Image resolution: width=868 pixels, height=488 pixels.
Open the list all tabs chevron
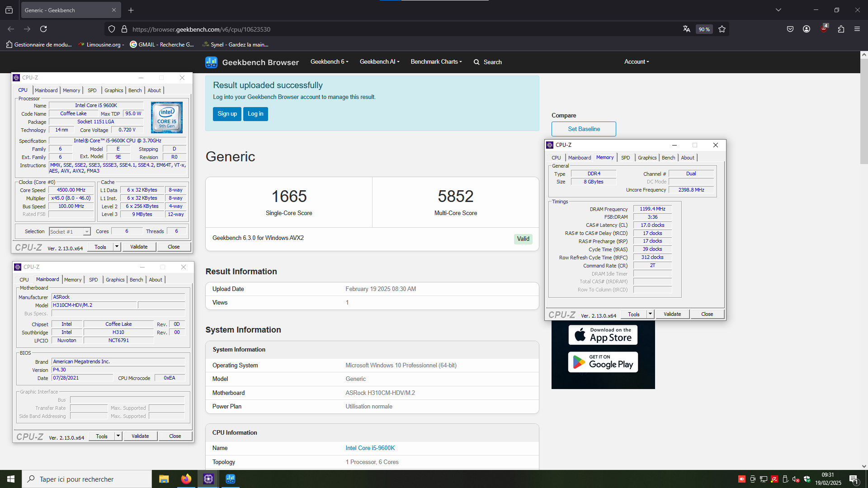point(778,10)
